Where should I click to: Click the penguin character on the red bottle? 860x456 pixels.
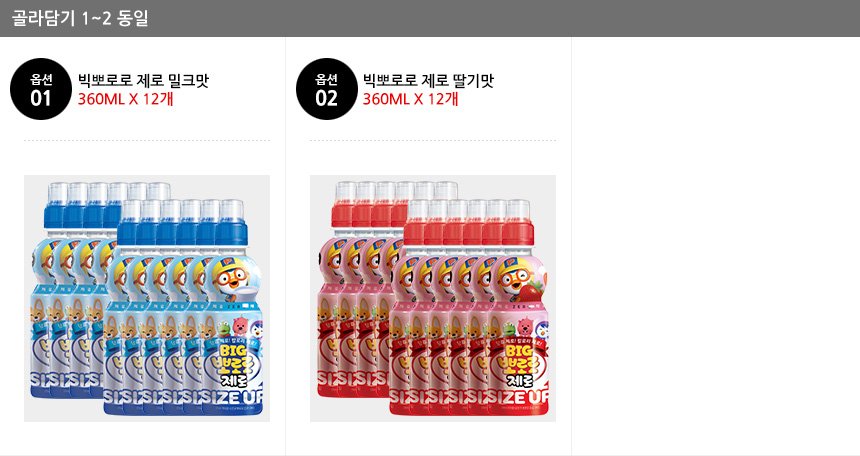540,329
